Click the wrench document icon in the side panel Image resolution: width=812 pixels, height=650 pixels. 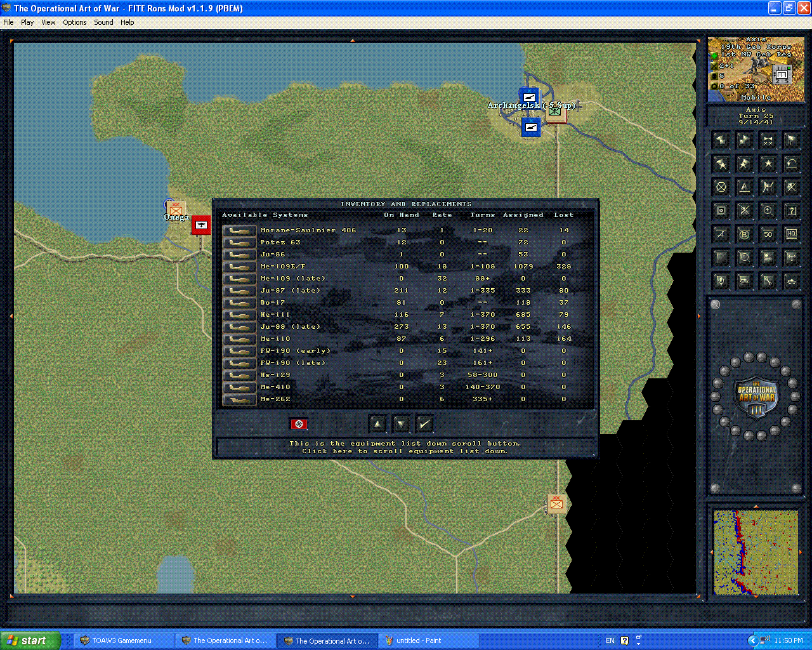[768, 281]
